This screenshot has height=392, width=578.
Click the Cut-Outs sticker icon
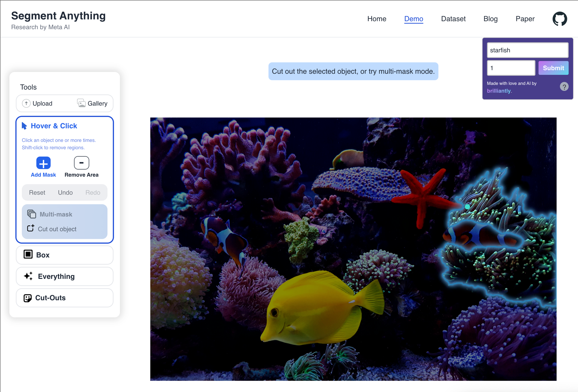point(27,298)
